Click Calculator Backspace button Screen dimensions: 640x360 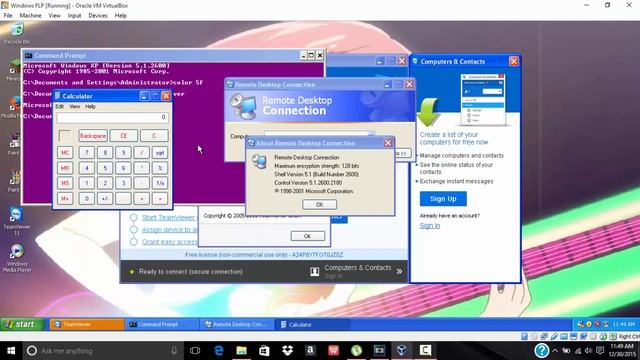(93, 136)
